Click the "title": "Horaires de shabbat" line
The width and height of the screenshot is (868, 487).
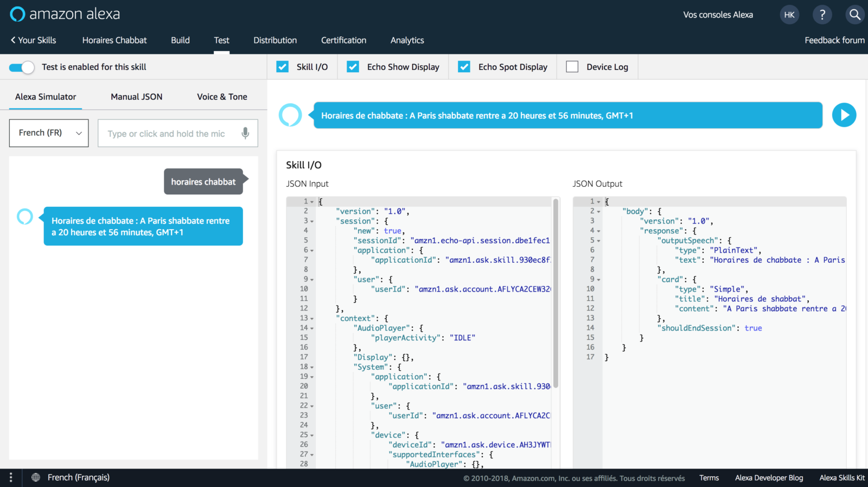(x=742, y=299)
